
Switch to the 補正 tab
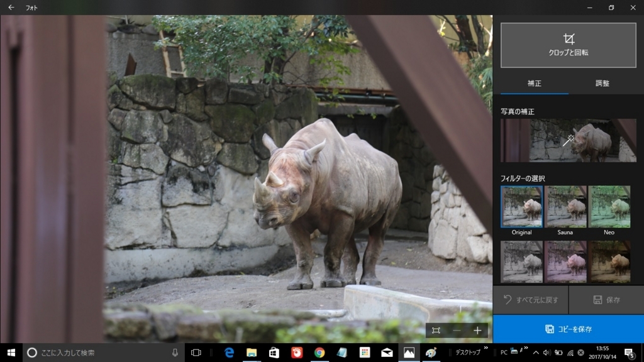coord(534,84)
